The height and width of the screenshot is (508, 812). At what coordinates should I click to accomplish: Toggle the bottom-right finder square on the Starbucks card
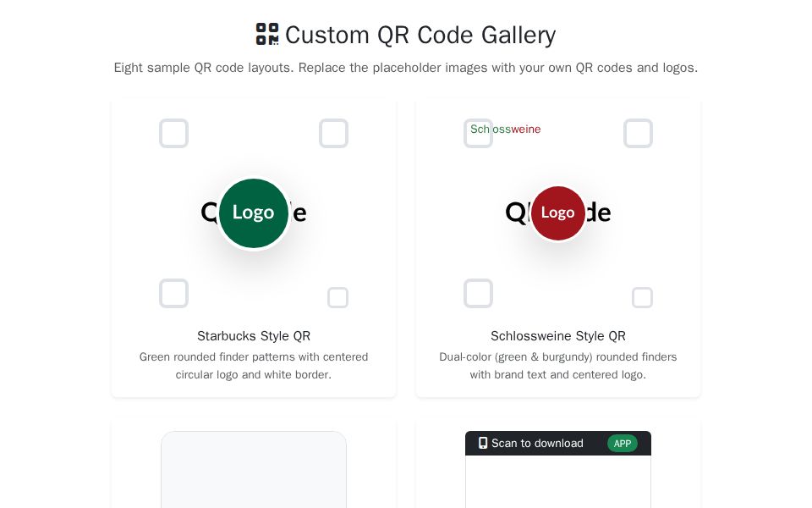[x=337, y=297]
